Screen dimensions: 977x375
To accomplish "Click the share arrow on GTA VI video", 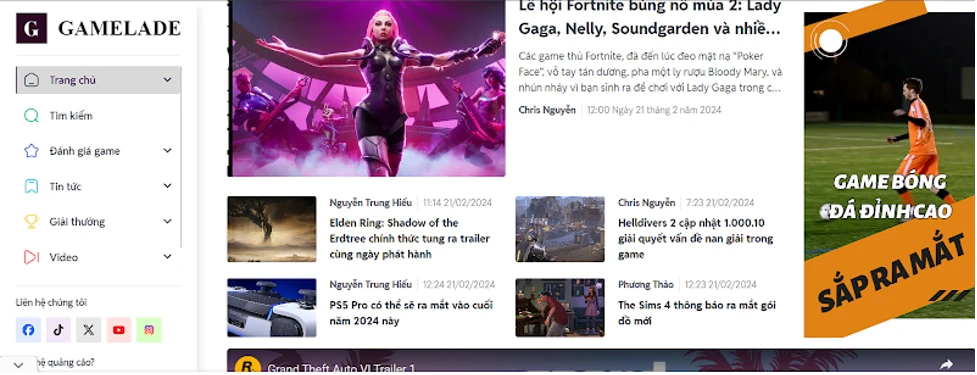I will (946, 364).
